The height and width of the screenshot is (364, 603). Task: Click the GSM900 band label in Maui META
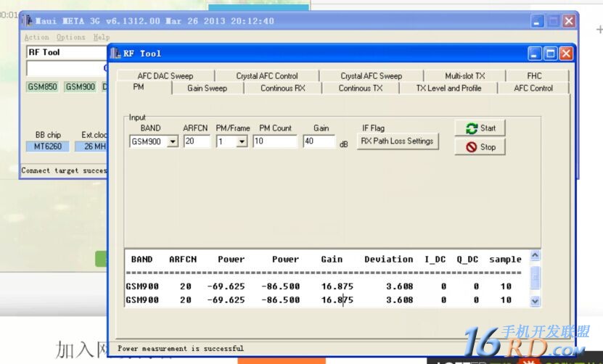point(80,86)
